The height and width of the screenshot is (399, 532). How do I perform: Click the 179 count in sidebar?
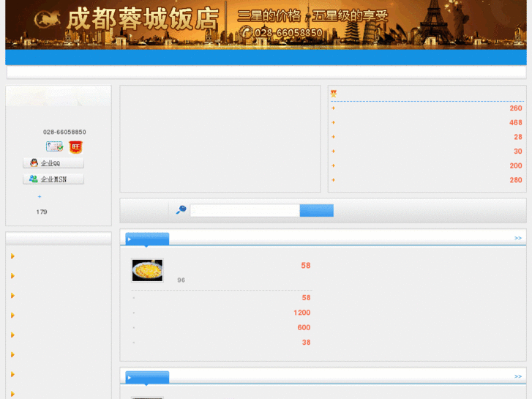42,212
